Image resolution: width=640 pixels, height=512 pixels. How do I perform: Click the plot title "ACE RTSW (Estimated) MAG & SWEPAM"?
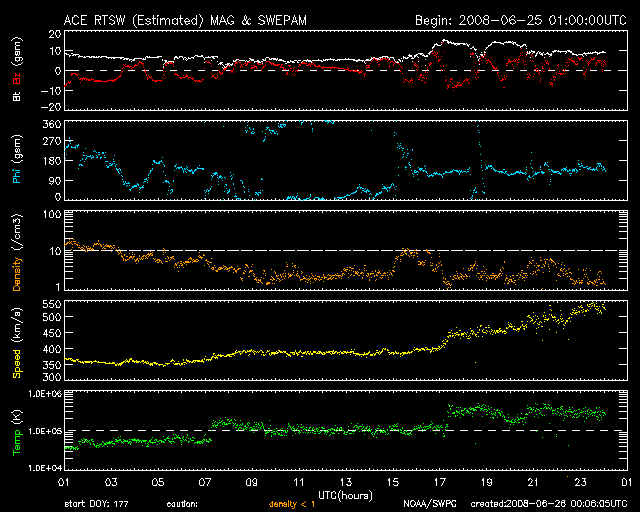[x=185, y=20]
